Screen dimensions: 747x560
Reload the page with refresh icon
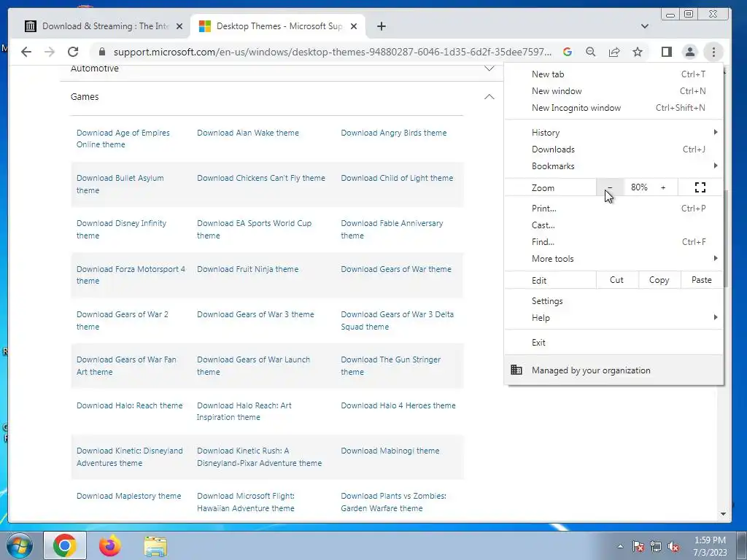click(73, 52)
